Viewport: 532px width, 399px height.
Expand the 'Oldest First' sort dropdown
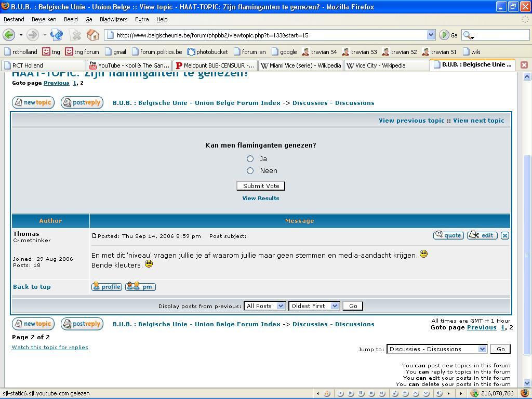314,306
